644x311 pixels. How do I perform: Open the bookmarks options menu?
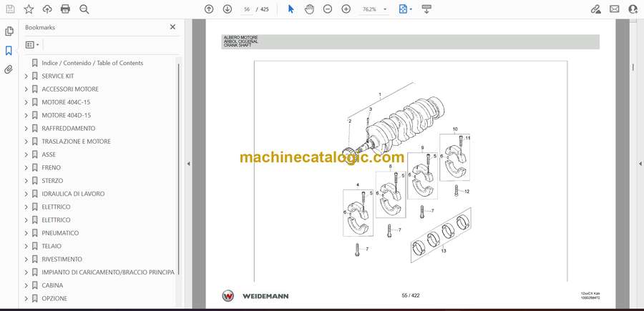[x=32, y=45]
